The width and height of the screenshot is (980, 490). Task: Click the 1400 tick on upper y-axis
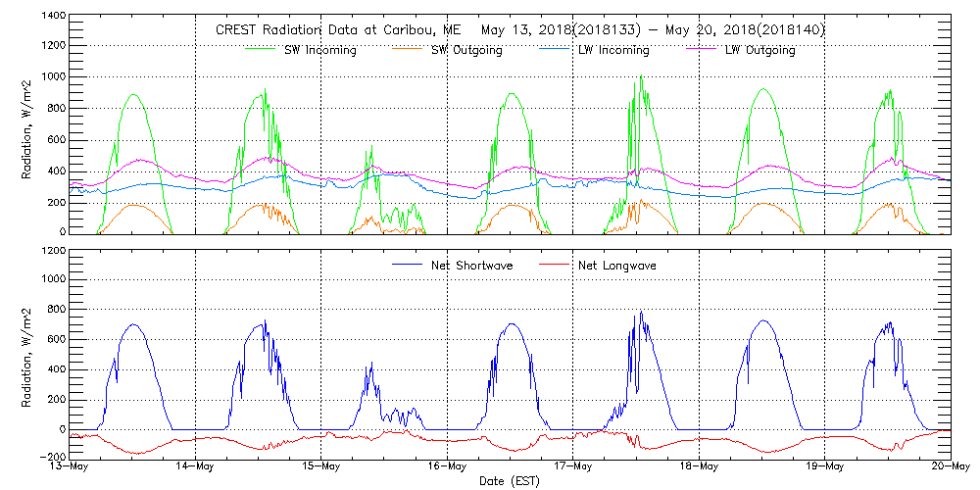click(x=54, y=17)
